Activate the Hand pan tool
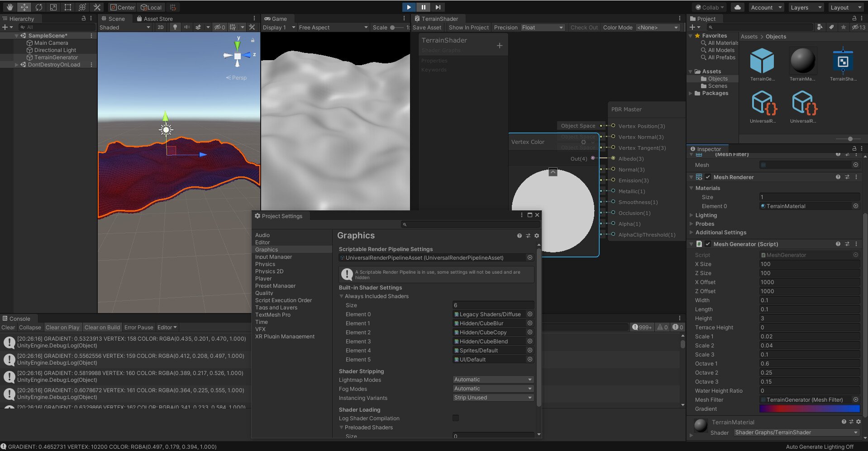The width and height of the screenshot is (868, 451). (10, 7)
